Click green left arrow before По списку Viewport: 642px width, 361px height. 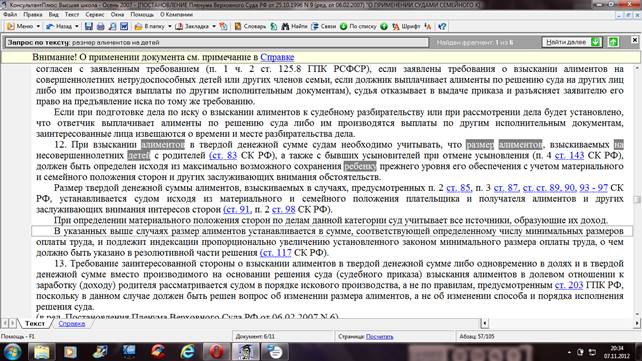[343, 26]
